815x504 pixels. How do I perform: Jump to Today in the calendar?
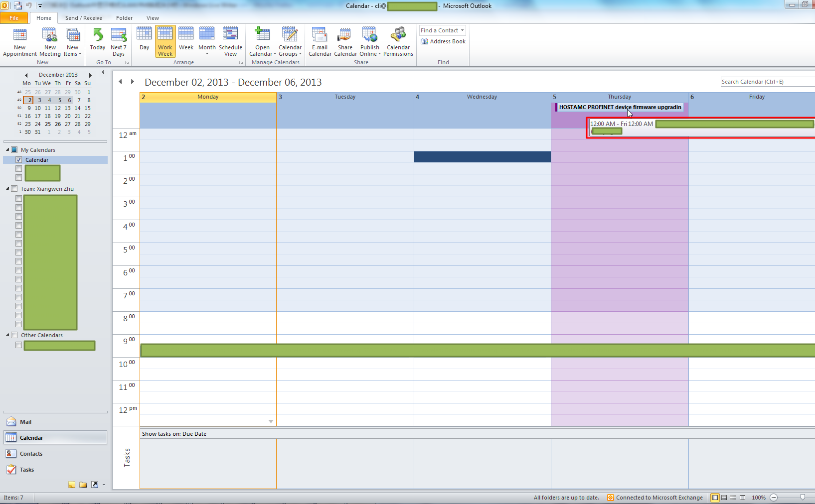coord(98,39)
